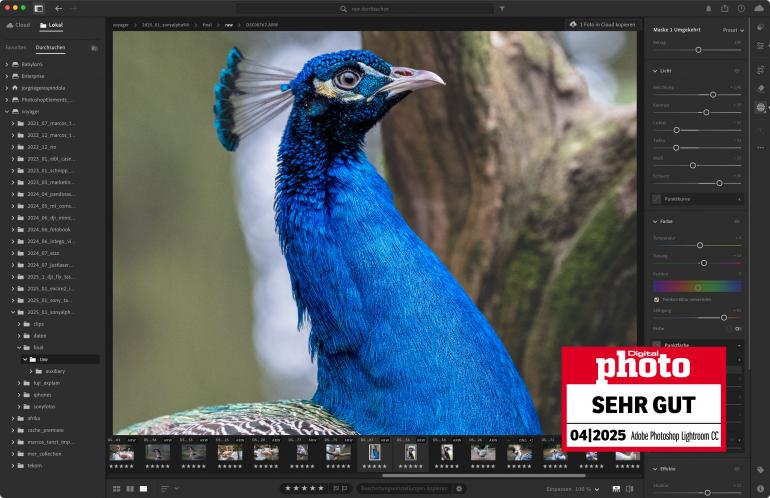770x498 pixels.
Task: Toggle the Punktkurve curve icon
Action: (x=657, y=199)
